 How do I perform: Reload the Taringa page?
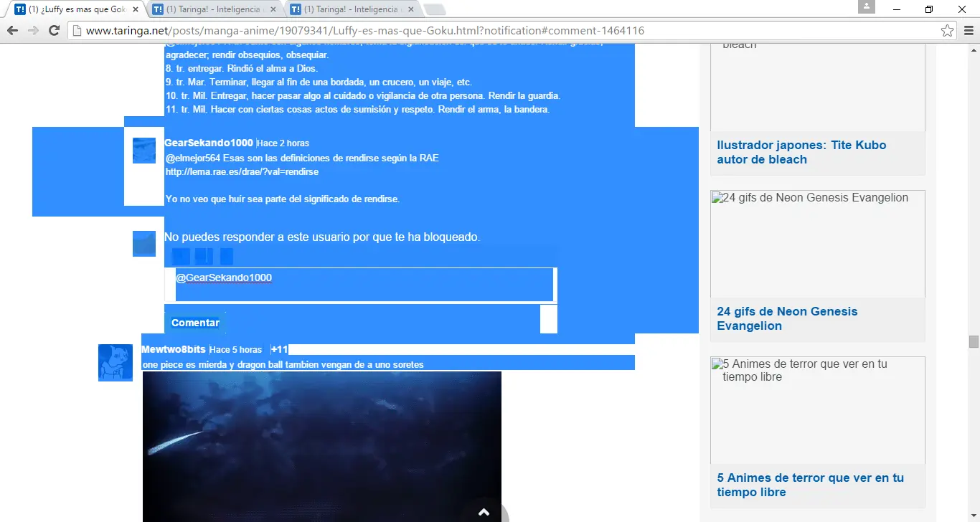[x=54, y=31]
